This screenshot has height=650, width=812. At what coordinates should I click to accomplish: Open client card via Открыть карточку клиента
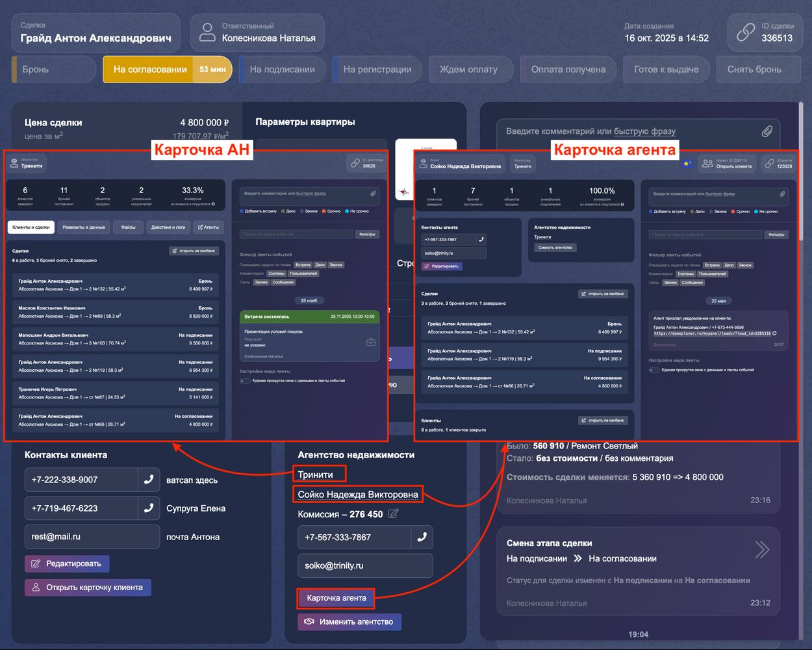pyautogui.click(x=88, y=588)
